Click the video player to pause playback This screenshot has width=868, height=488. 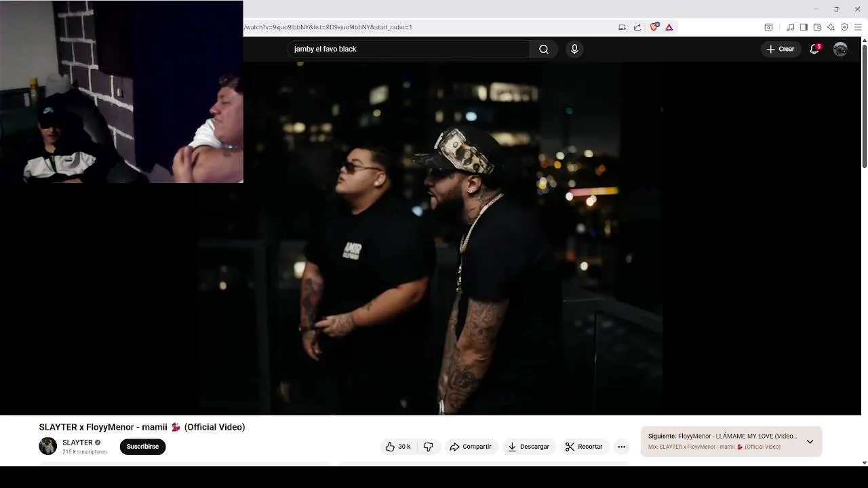tap(431, 239)
